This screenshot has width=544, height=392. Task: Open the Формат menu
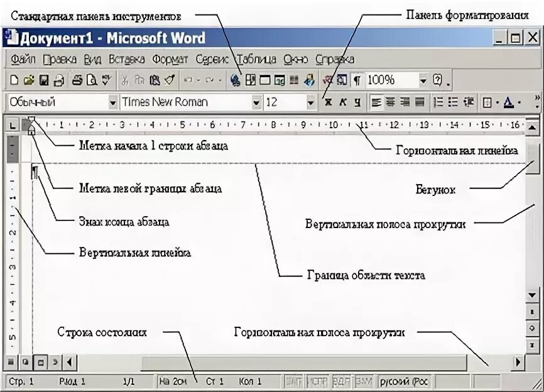pyautogui.click(x=170, y=59)
